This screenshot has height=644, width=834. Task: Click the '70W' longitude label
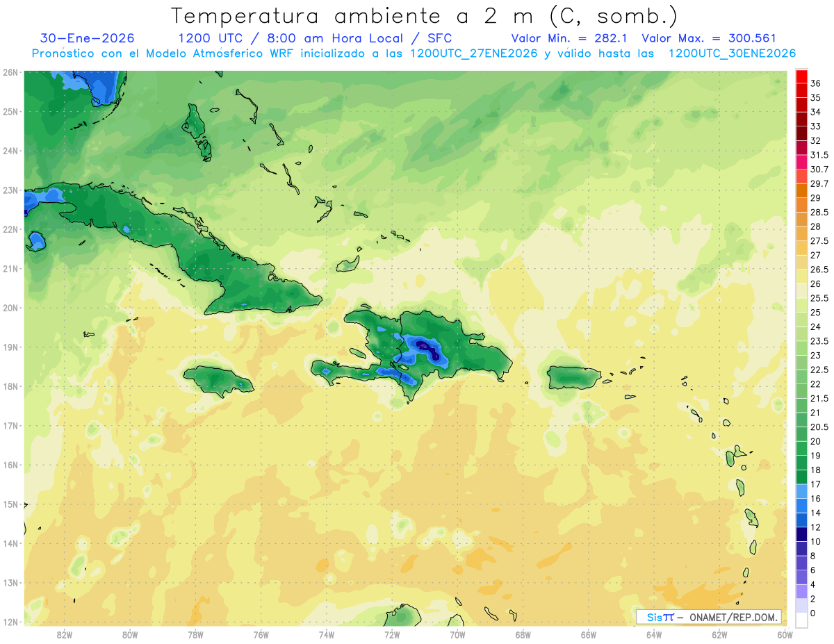[457, 634]
